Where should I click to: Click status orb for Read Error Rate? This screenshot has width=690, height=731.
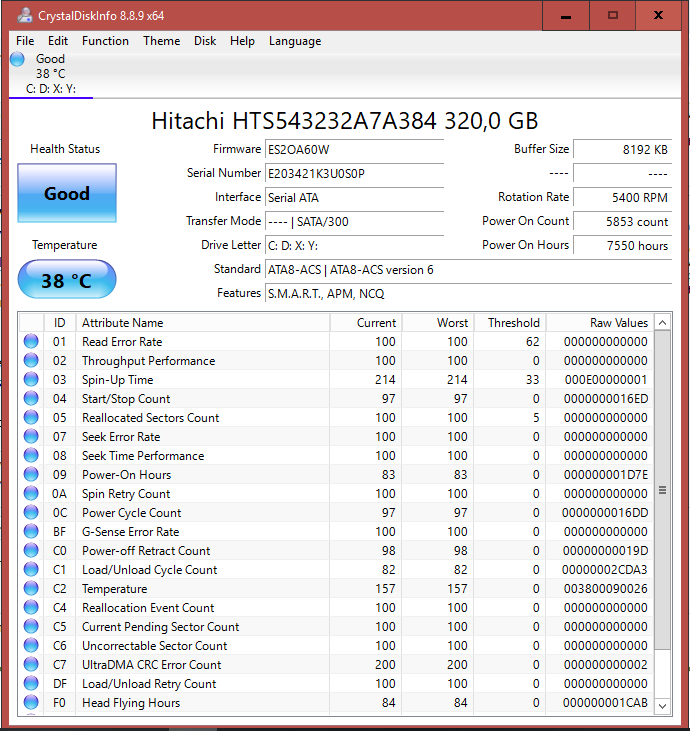[31, 341]
